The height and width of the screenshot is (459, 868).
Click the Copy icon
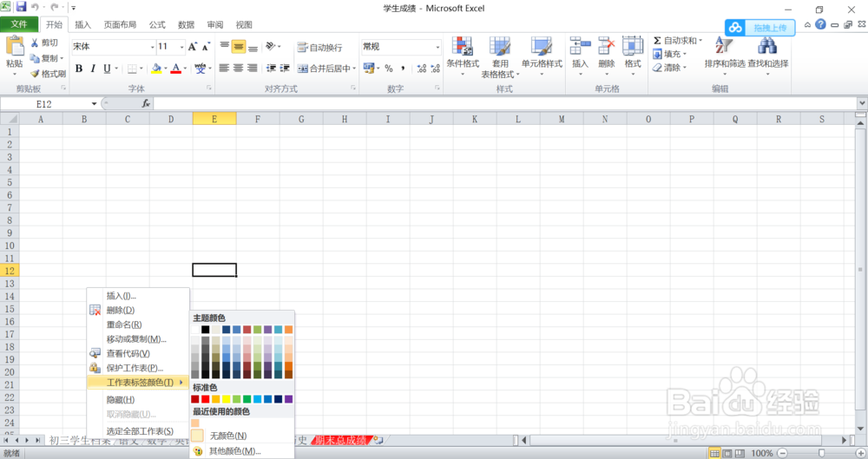pyautogui.click(x=35, y=58)
